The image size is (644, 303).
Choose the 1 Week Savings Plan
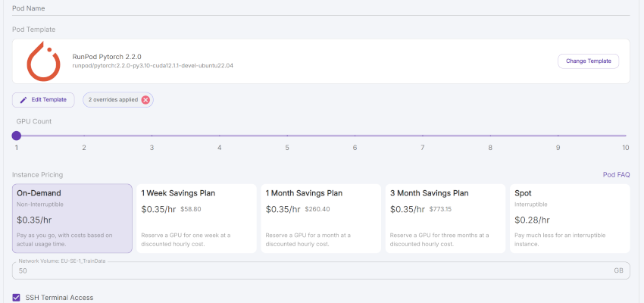coord(195,217)
